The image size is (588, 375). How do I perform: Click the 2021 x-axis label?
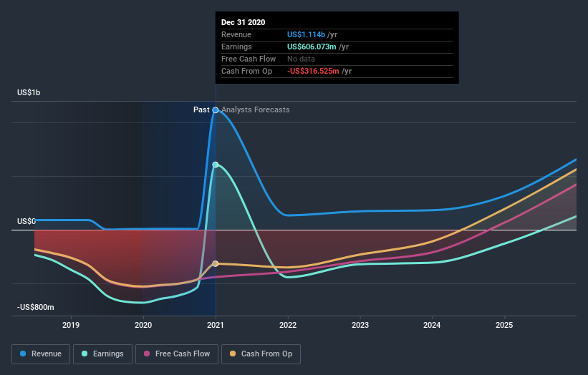click(x=216, y=325)
